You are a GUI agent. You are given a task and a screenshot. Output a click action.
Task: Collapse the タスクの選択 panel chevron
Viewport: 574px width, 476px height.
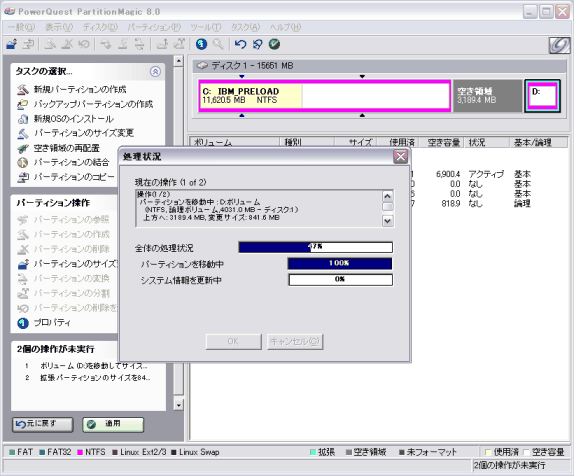(155, 71)
